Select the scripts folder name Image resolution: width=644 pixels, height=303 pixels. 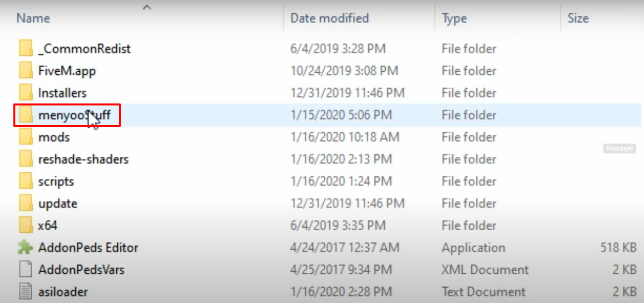coord(56,181)
